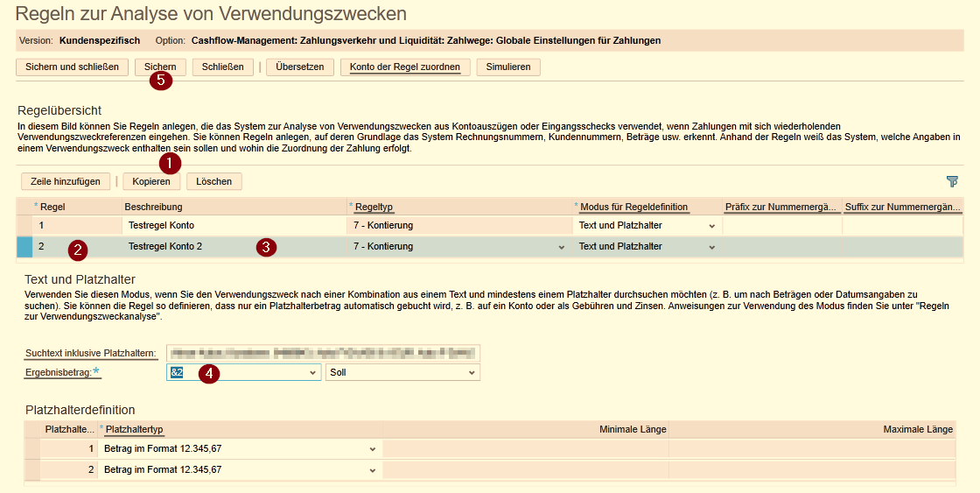Click Regel number cell of rule 2
This screenshot has width=980, height=493.
[x=77, y=247]
